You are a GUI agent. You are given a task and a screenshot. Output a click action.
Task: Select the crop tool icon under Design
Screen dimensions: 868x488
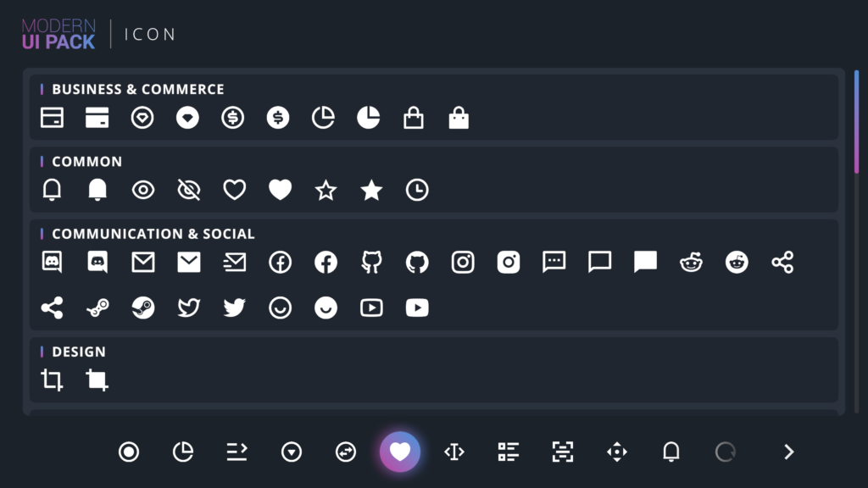coord(52,380)
